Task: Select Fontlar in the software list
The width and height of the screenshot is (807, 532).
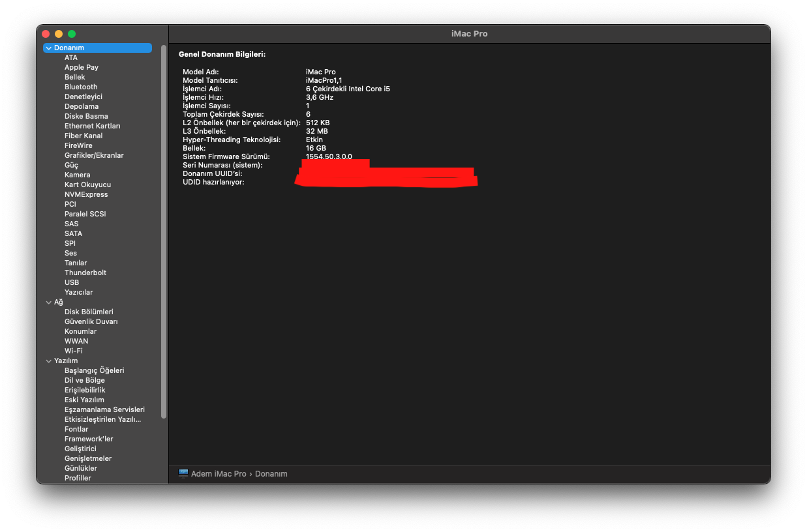Action: (x=76, y=429)
